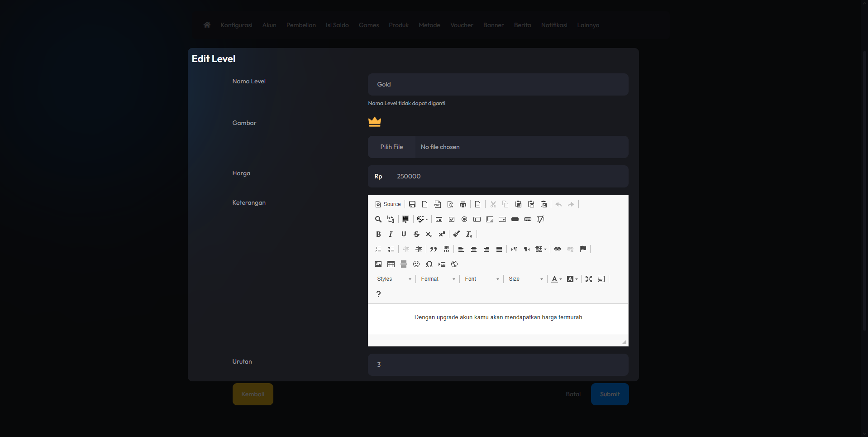Create a Div container
Screen dimensions: 868x437
point(446,249)
